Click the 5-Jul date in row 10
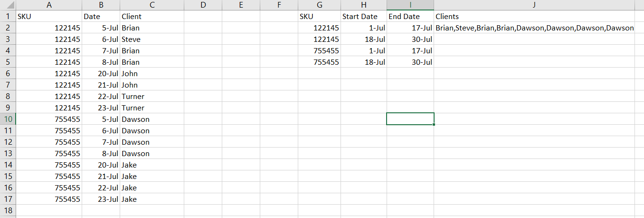Image resolution: width=644 pixels, height=218 pixels. point(101,119)
